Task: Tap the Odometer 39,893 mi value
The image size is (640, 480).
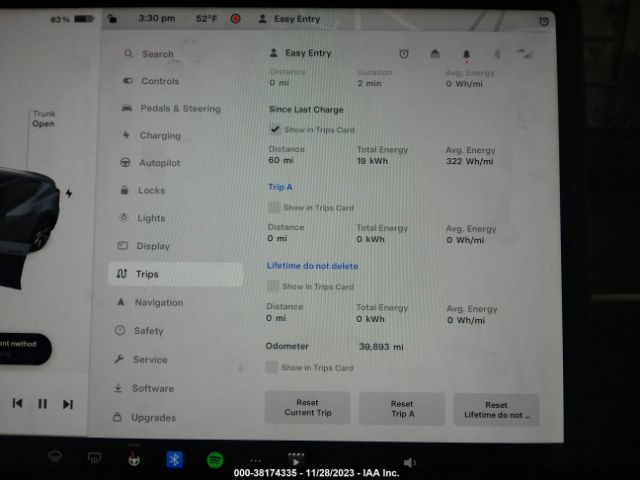Action: (381, 347)
